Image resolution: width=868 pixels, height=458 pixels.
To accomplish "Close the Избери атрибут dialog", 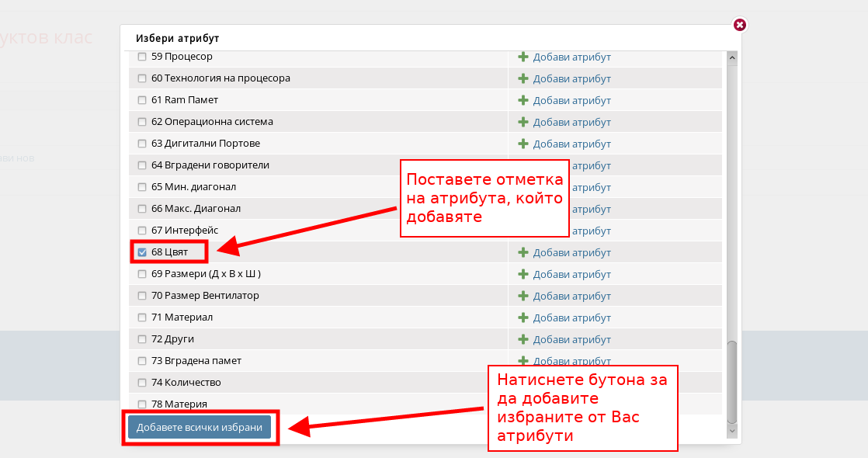I will point(740,25).
